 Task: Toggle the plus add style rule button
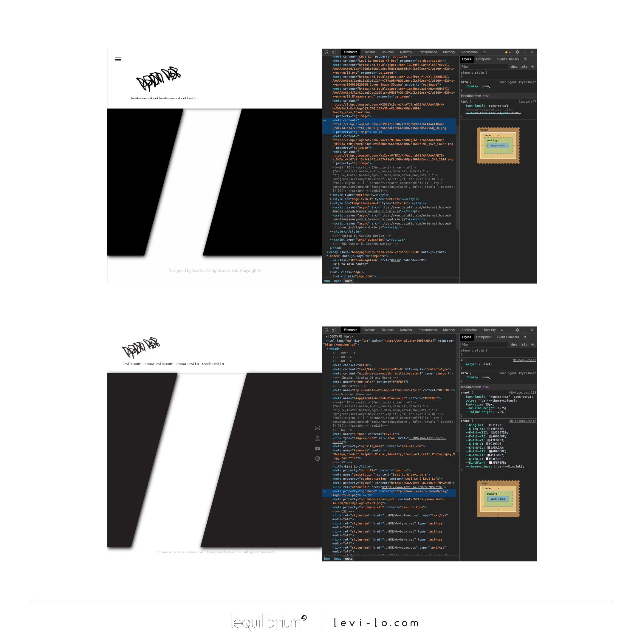click(532, 67)
